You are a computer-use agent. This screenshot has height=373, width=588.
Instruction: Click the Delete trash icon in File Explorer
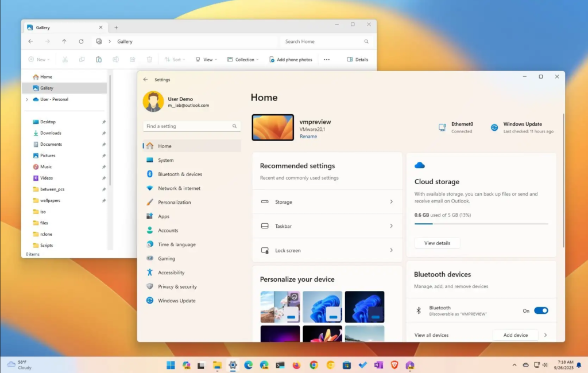coord(149,60)
